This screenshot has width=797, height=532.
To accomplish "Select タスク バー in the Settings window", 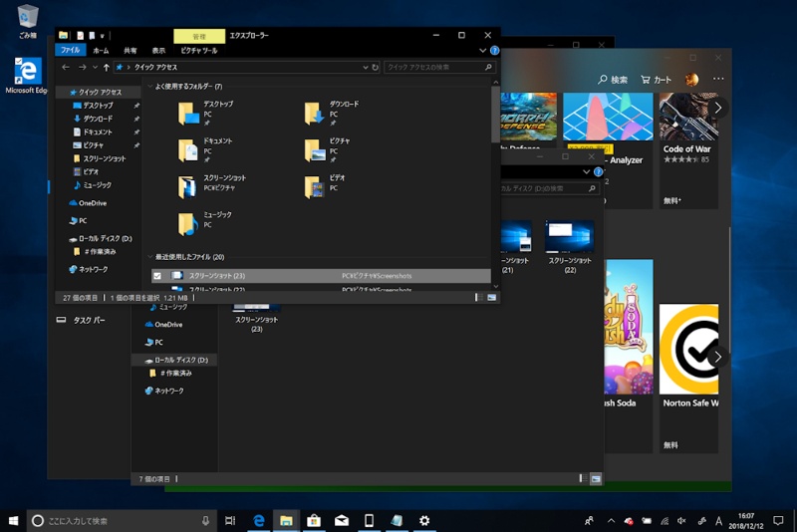I will point(81,320).
